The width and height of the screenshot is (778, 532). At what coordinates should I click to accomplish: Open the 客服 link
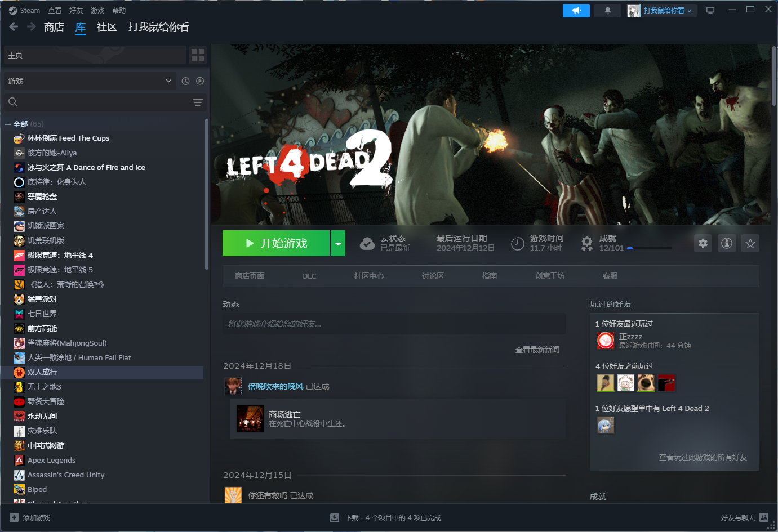tap(610, 276)
